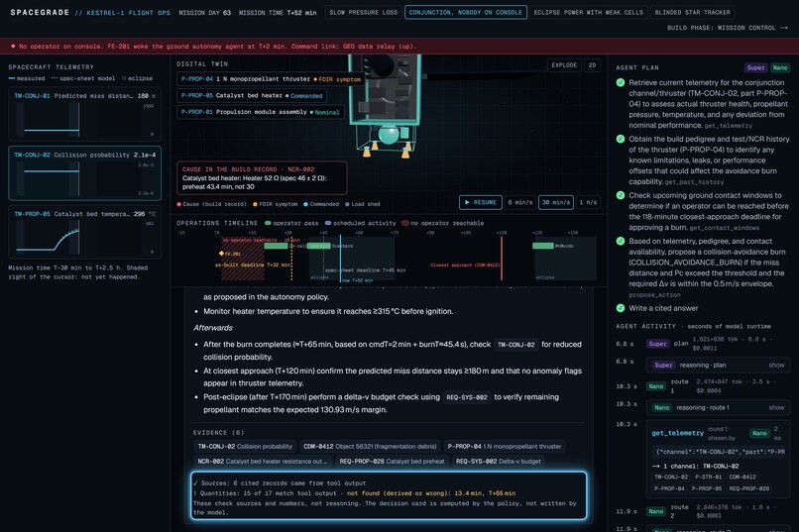This screenshot has height=532, width=799.
Task: Click check icon for Obtain build pedigree step
Action: click(621, 139)
